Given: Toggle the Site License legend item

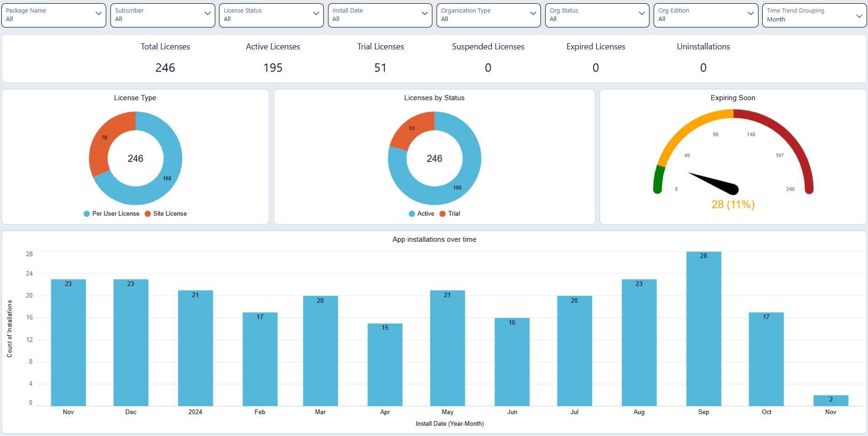Looking at the screenshot, I should click(166, 214).
